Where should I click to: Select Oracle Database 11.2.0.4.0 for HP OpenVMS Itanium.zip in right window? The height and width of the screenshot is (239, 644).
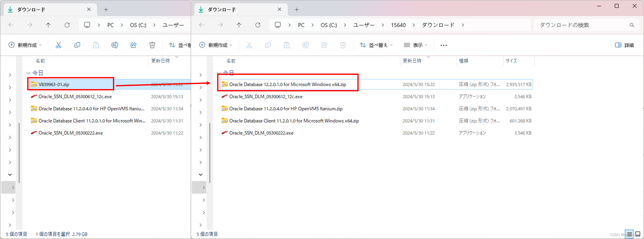coord(376,109)
